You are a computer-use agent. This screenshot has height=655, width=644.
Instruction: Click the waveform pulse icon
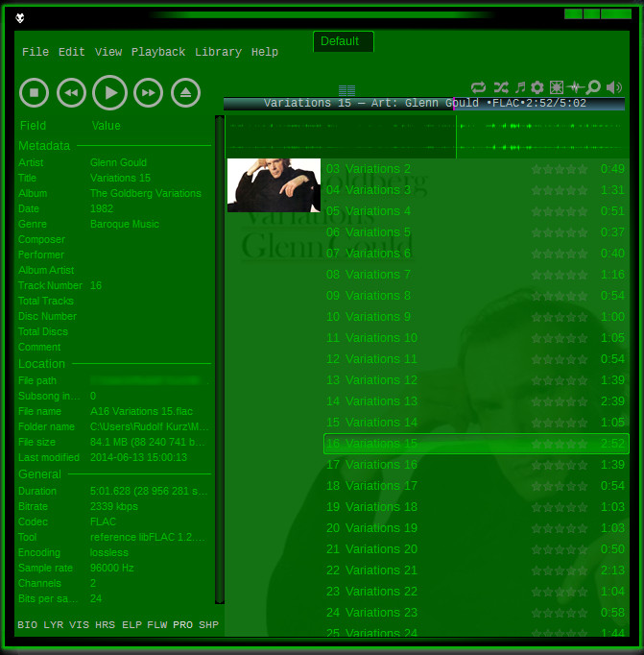[x=575, y=87]
